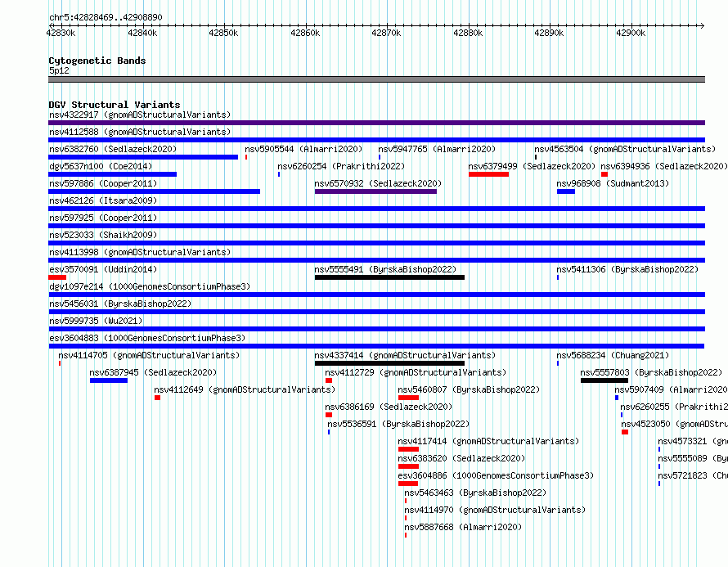Select nsv968908 (Sudmant2013) label
The image size is (728, 567).
click(613, 183)
